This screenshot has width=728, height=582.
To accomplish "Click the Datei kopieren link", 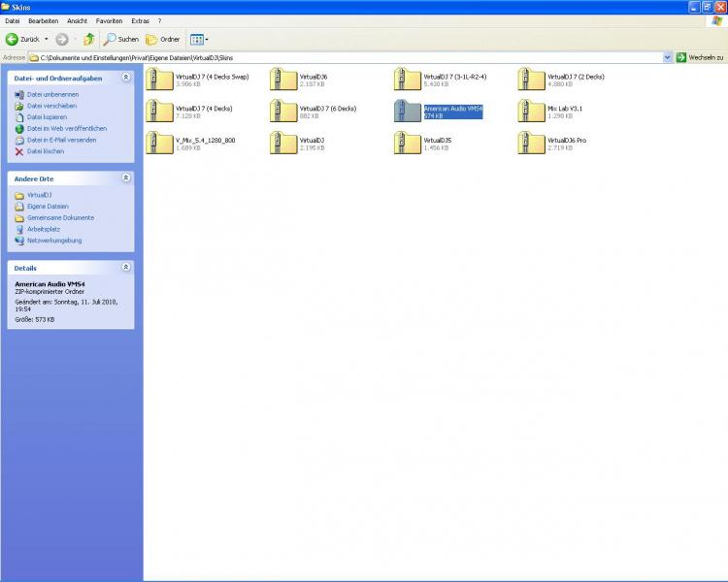I will pyautogui.click(x=47, y=117).
